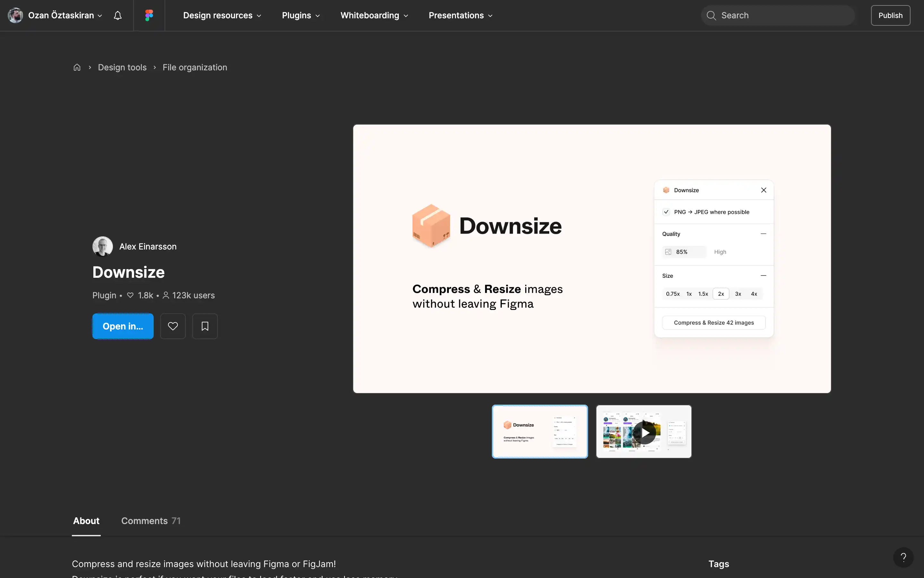The height and width of the screenshot is (578, 924).
Task: Click the search magnifier icon
Action: pyautogui.click(x=711, y=15)
